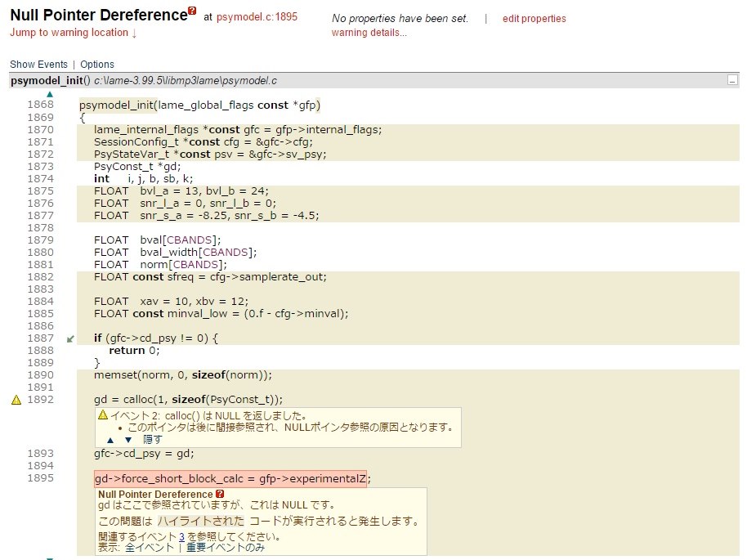Click the green arrow marker at line 1887
The height and width of the screenshot is (560, 747).
70,338
